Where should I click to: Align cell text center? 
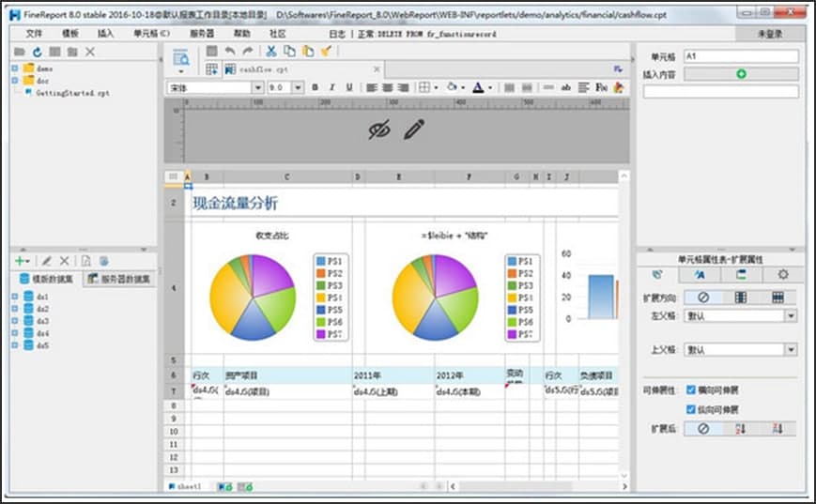click(388, 87)
